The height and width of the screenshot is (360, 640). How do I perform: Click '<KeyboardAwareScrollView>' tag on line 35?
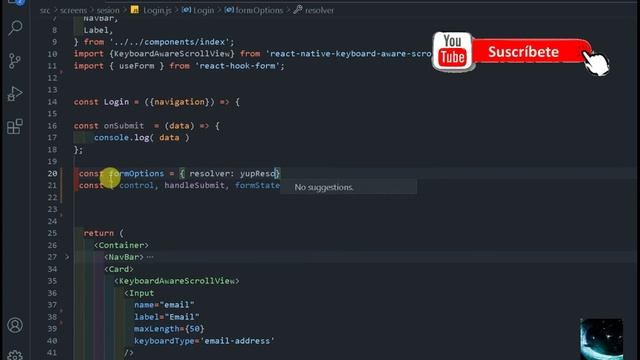pyautogui.click(x=177, y=281)
